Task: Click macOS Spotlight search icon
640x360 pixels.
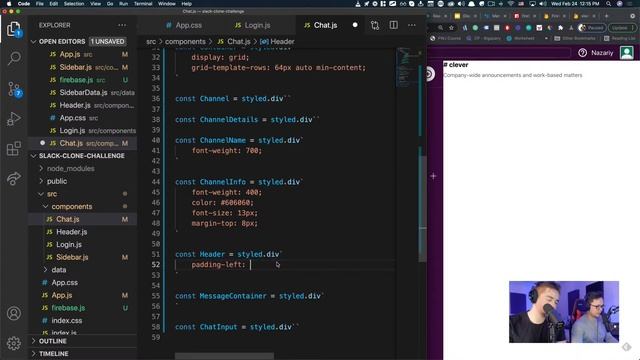Action: point(609,4)
